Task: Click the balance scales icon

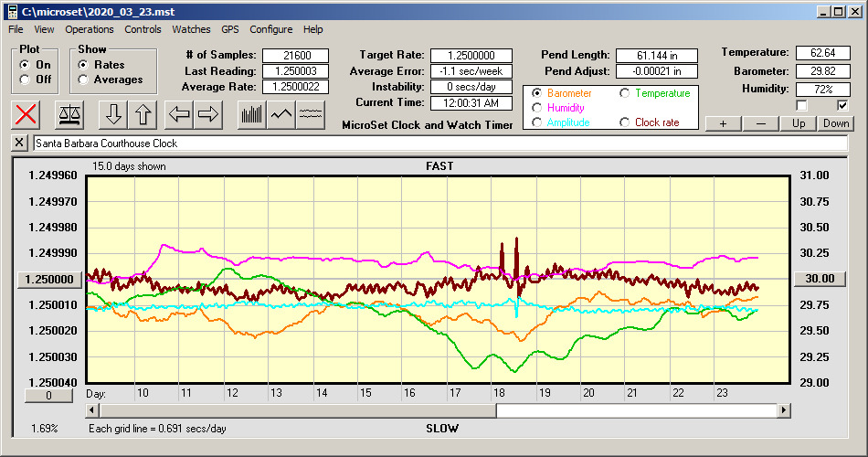Action: tap(69, 114)
